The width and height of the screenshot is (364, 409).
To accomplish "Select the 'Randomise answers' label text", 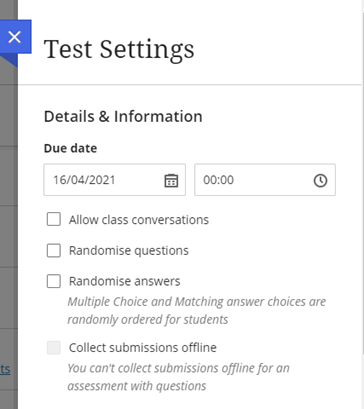I will (x=124, y=281).
